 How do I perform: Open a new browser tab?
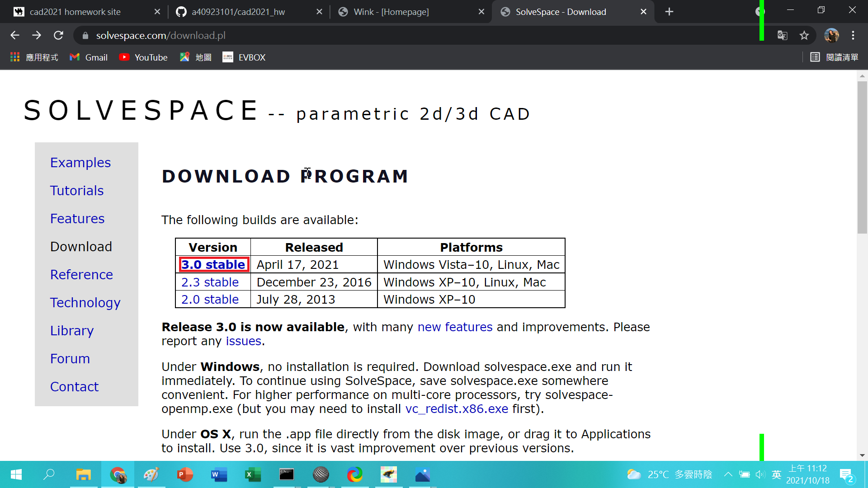[670, 12]
